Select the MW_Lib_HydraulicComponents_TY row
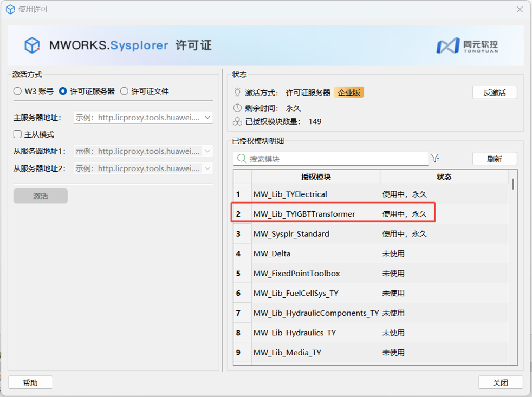This screenshot has width=532, height=397. (x=371, y=313)
